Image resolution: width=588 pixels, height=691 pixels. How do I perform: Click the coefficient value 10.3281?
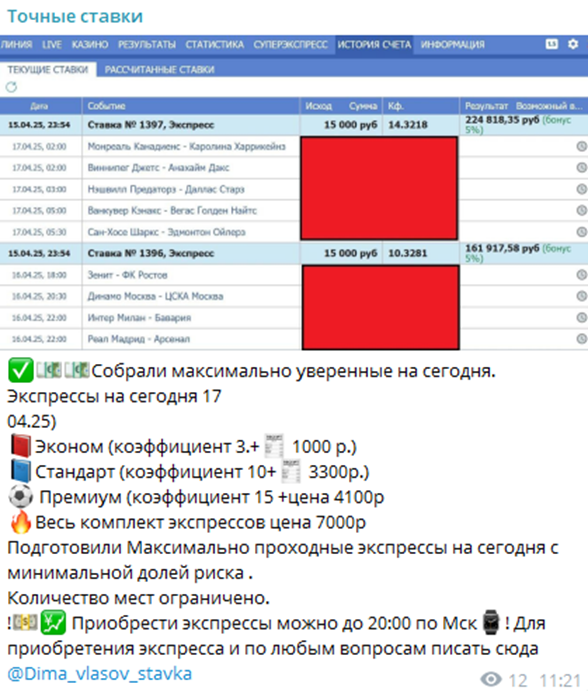coord(408,253)
